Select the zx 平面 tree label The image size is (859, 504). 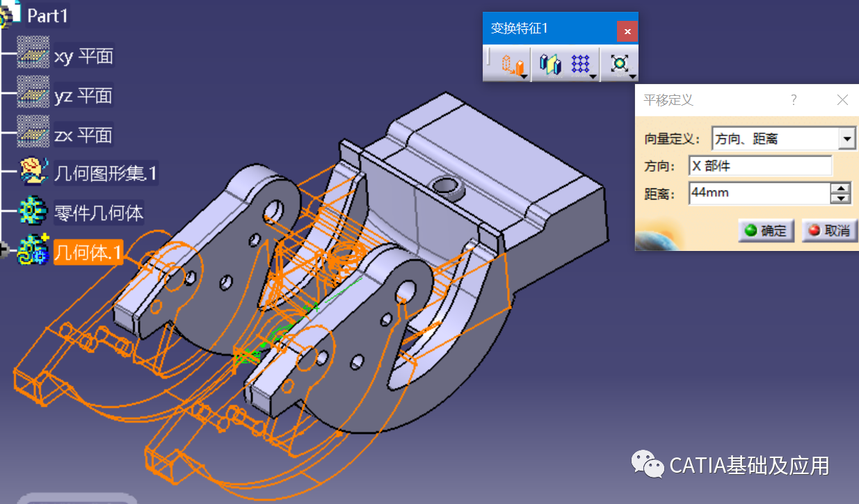[83, 135]
